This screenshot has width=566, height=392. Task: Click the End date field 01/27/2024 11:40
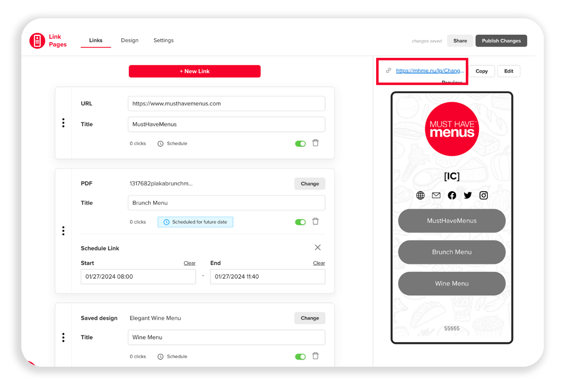pos(268,277)
